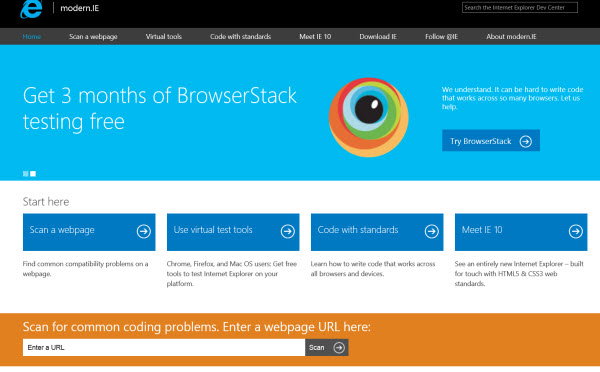Open the About modern.IE nav item

[511, 37]
